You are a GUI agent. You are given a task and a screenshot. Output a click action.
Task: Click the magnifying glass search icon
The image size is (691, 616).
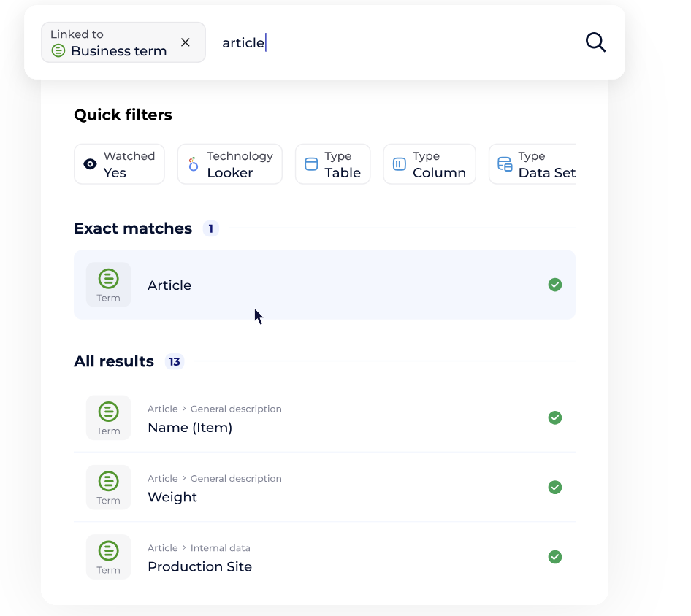pyautogui.click(x=595, y=43)
